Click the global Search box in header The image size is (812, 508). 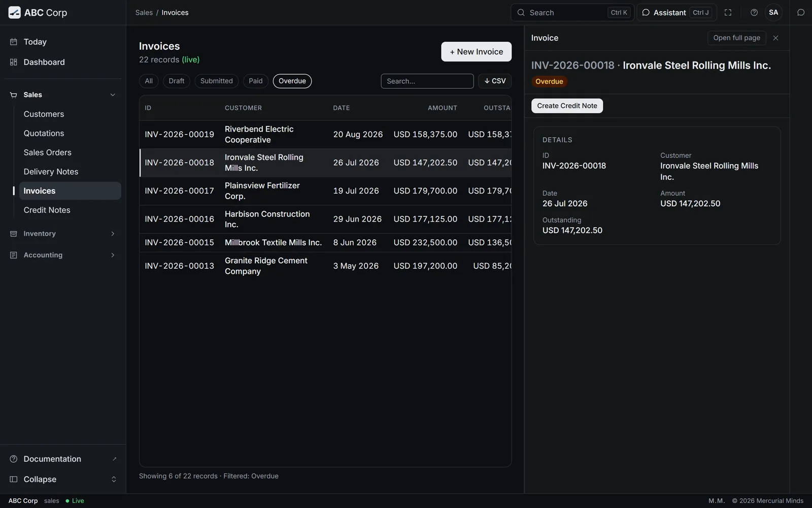coord(572,13)
